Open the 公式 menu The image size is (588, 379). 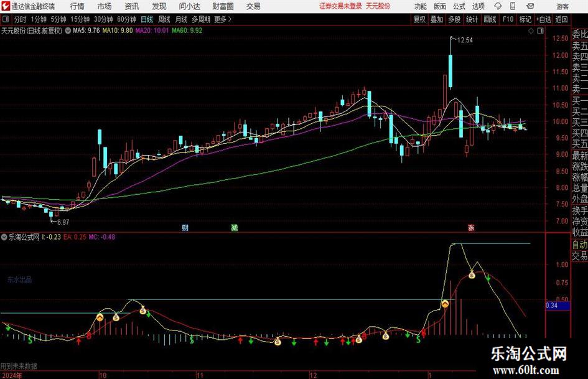459,6
